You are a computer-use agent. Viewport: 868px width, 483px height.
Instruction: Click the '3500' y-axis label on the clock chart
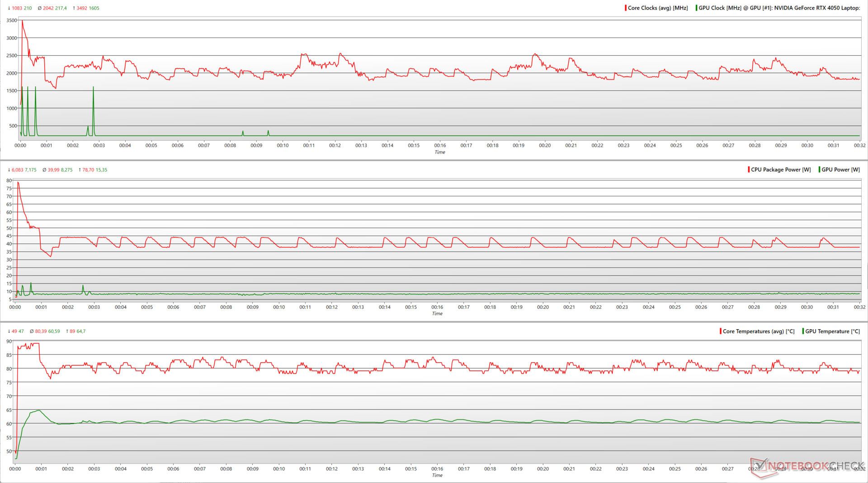tap(11, 20)
